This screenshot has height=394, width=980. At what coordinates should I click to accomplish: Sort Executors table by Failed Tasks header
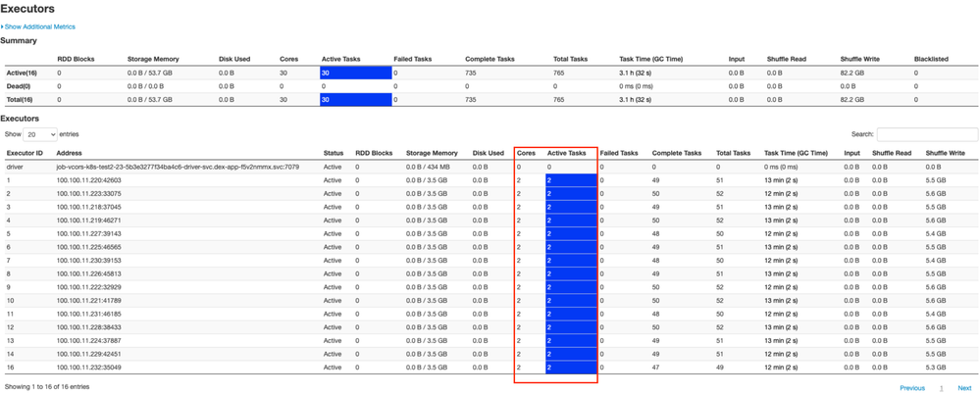click(619, 153)
